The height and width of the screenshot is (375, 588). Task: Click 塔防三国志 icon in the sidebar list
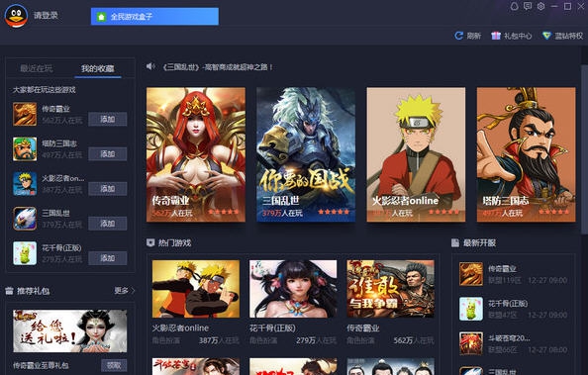coord(25,149)
